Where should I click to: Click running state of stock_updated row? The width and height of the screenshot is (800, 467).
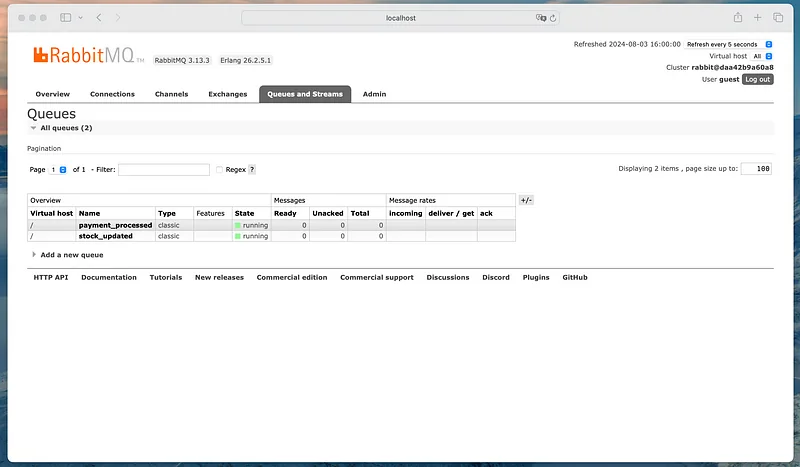coord(252,236)
